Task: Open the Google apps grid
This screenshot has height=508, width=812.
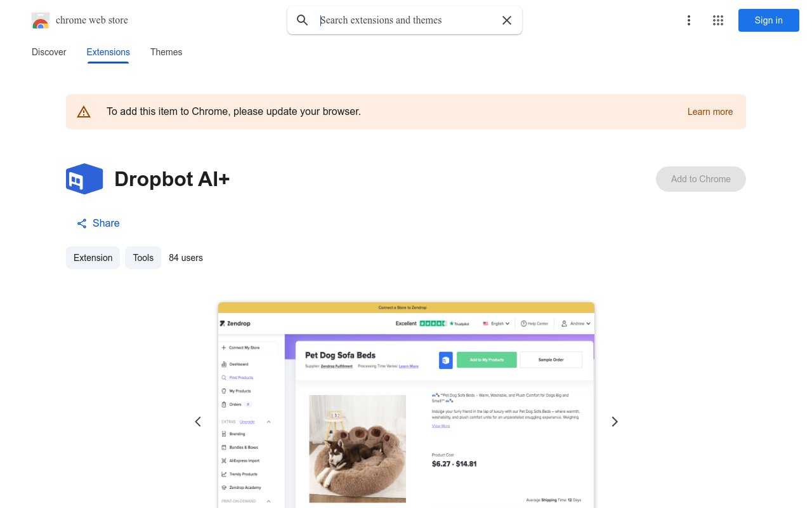Action: coord(718,20)
